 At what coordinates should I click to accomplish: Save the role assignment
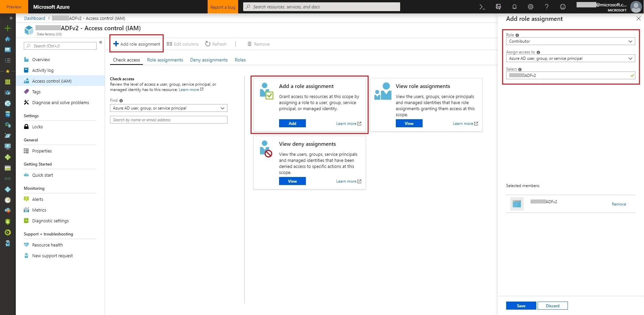point(521,306)
